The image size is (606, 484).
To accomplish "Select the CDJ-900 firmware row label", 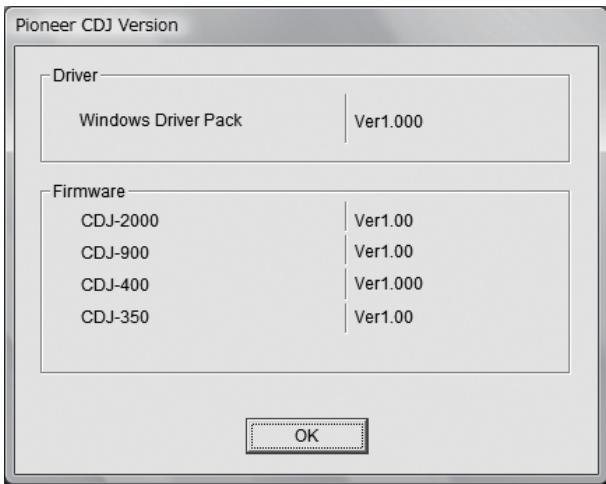I will click(x=115, y=253).
